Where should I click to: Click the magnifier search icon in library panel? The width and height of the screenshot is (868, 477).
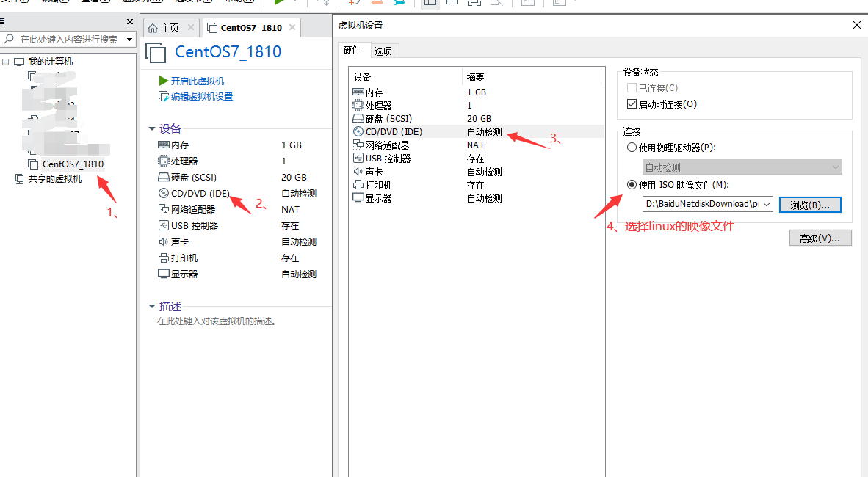[x=9, y=39]
